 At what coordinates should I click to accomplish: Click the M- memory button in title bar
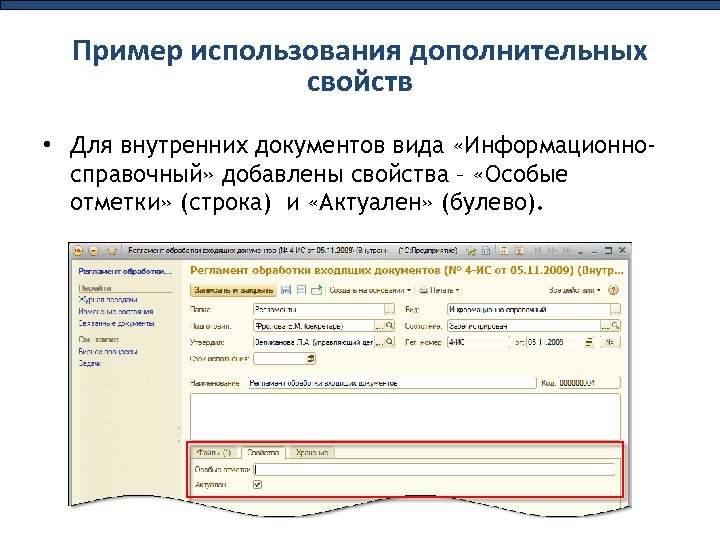[568, 251]
